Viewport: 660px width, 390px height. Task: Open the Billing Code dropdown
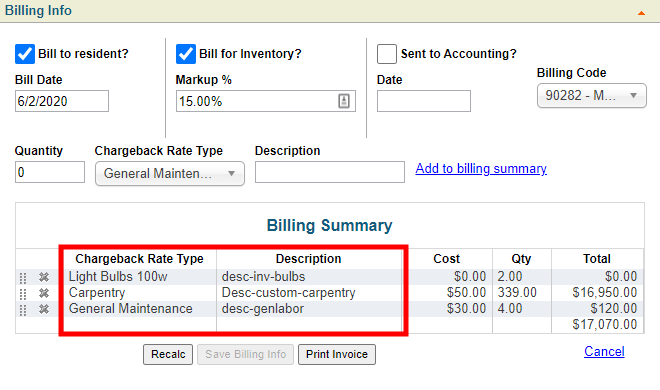point(592,96)
